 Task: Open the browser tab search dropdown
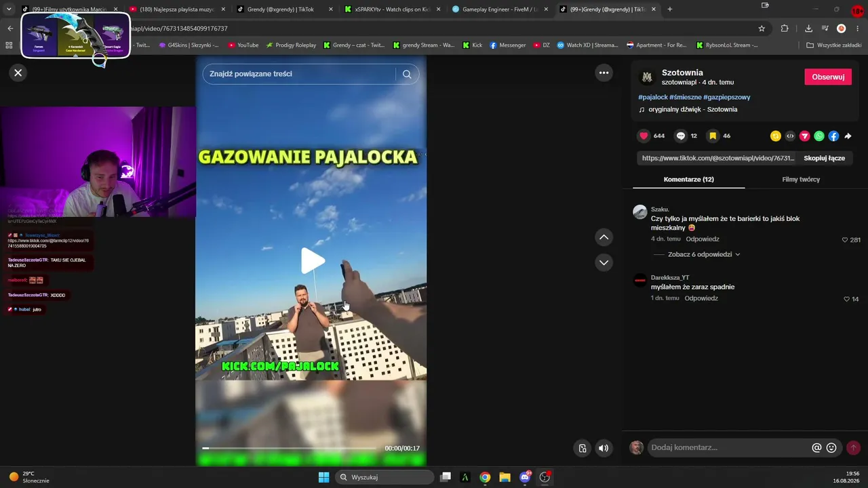coord(9,9)
